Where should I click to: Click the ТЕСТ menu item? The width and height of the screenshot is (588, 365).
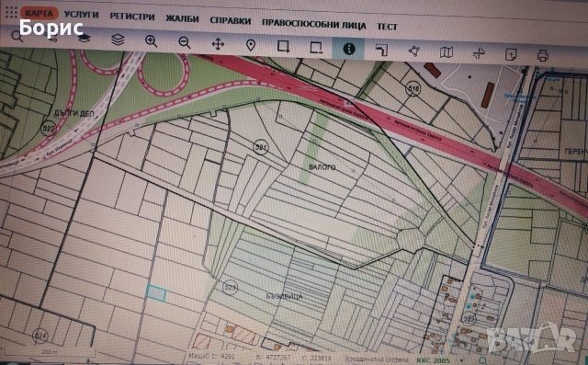tap(387, 27)
